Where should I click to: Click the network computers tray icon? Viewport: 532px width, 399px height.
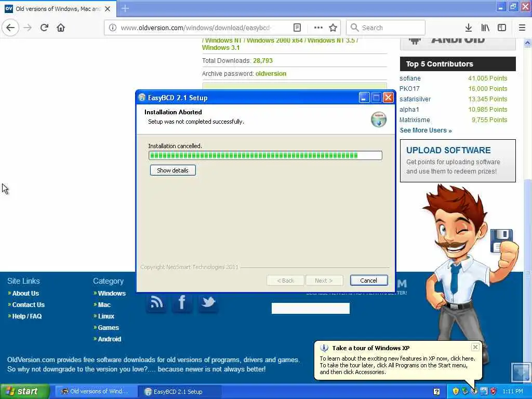point(484,391)
